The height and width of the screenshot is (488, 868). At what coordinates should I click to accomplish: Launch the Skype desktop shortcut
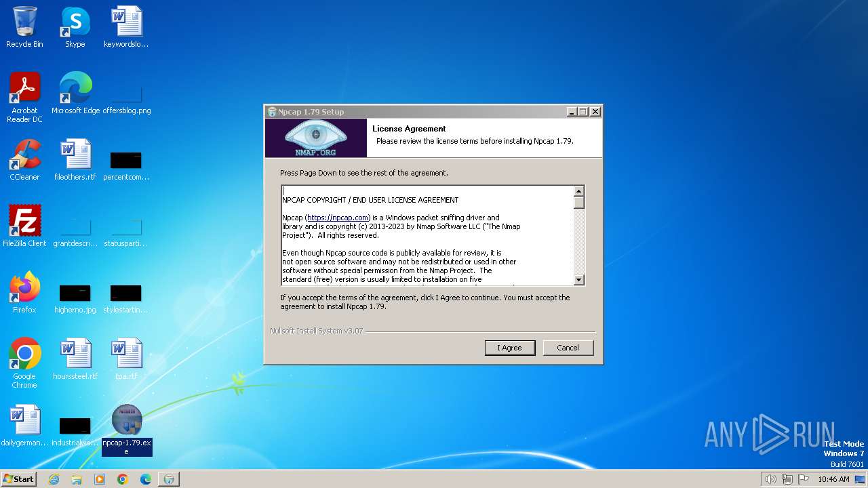pos(75,27)
